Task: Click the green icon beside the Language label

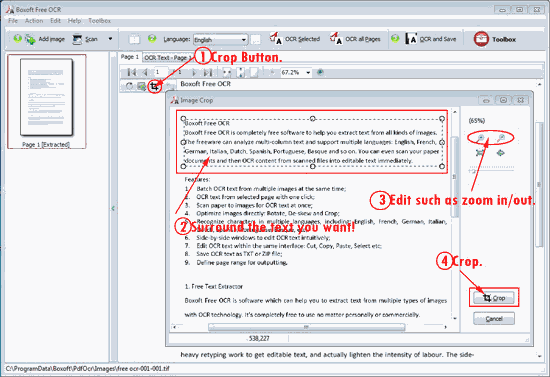Action: pyautogui.click(x=152, y=39)
